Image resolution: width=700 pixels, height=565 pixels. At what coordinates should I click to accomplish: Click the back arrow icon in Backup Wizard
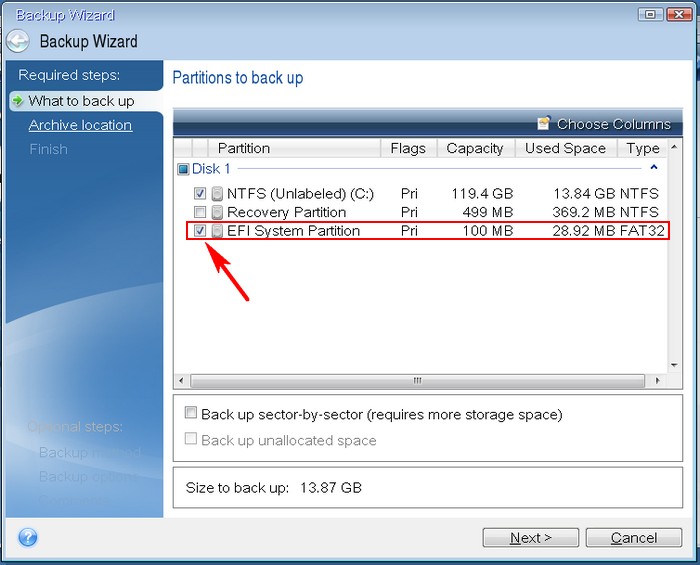(17, 42)
